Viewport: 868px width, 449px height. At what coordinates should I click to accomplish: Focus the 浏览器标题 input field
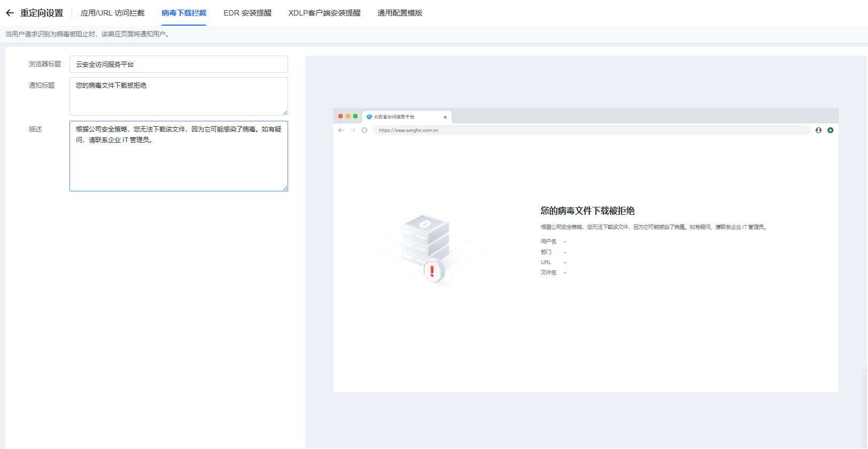point(179,64)
